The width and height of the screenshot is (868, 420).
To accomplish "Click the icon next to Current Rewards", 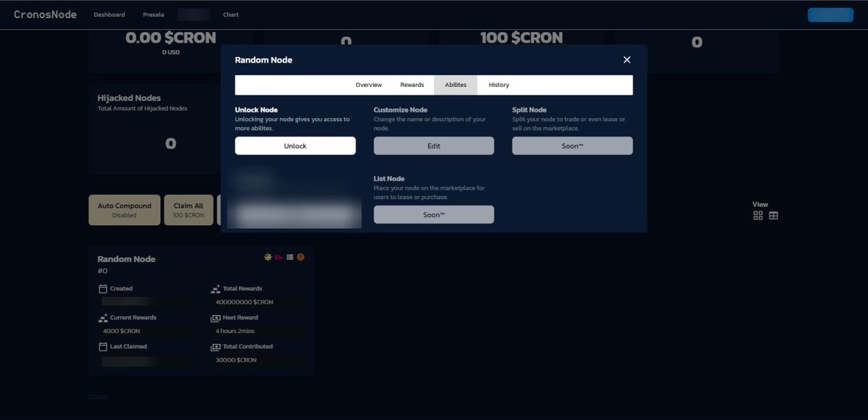I will [x=103, y=317].
